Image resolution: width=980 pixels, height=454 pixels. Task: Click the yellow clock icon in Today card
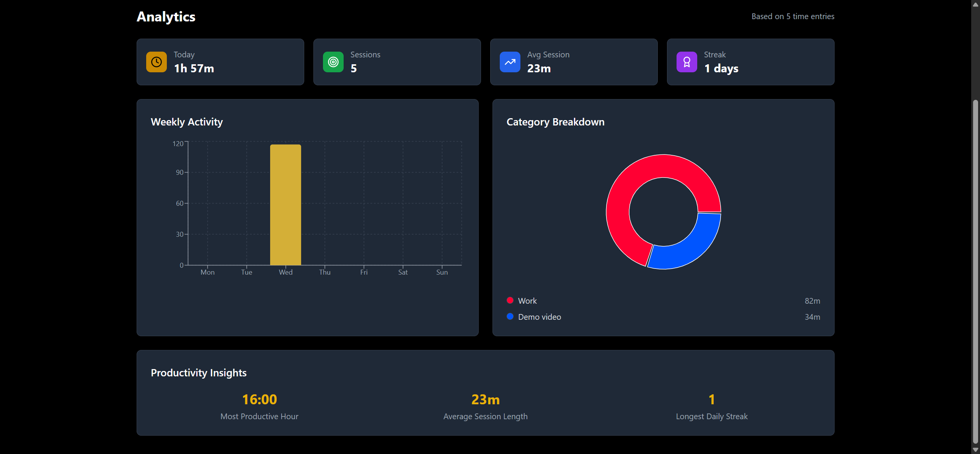tap(156, 62)
